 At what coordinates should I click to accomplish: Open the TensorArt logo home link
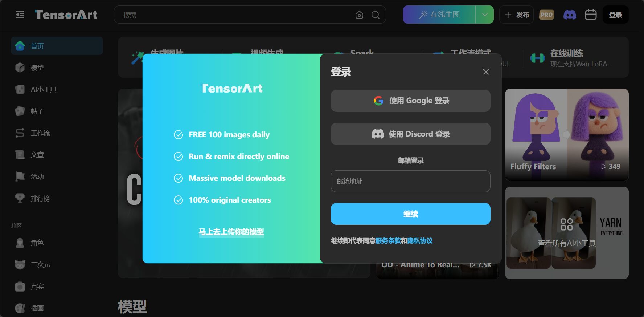coord(66,15)
